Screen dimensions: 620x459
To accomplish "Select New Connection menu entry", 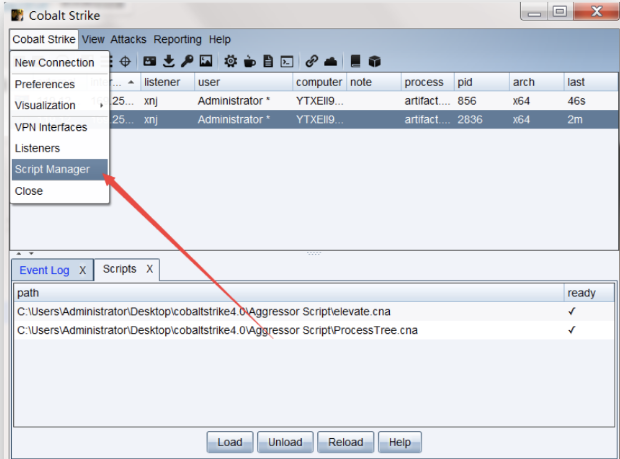I will 60,62.
